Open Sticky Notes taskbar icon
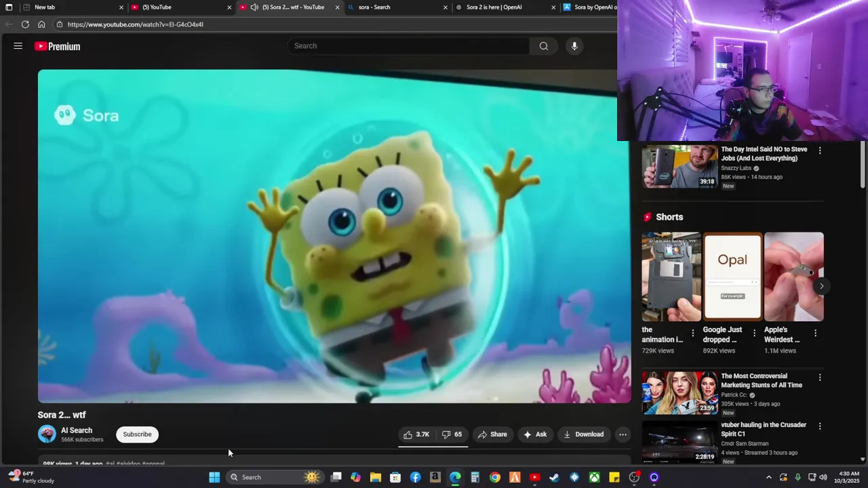Viewport: 868px width, 488px height. click(614, 477)
